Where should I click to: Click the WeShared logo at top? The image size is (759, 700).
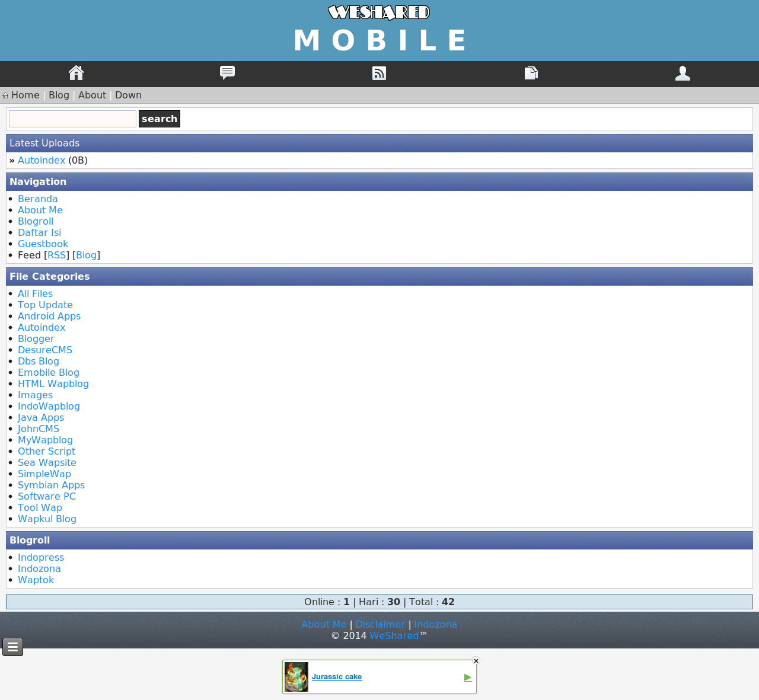pos(379,12)
